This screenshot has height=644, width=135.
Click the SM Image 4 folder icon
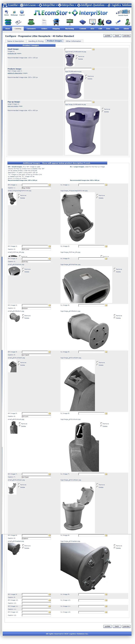[49, 305]
